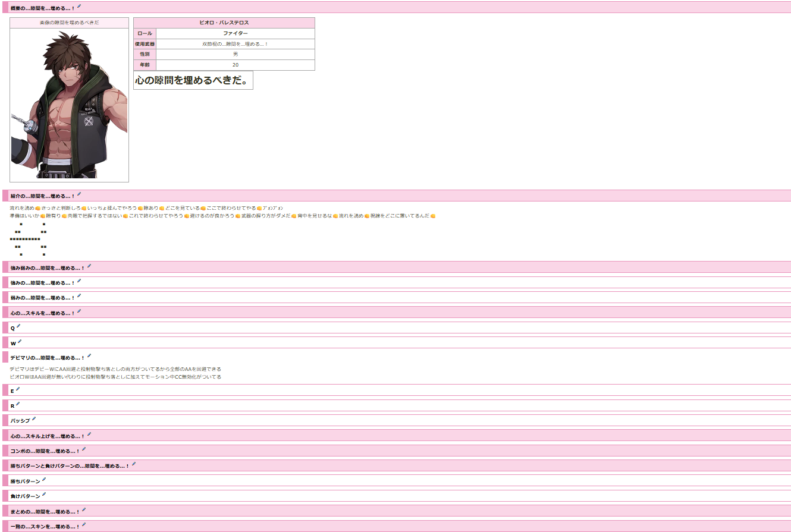Click the pencil icon next to E heading
The image size is (791, 532).
(x=18, y=389)
